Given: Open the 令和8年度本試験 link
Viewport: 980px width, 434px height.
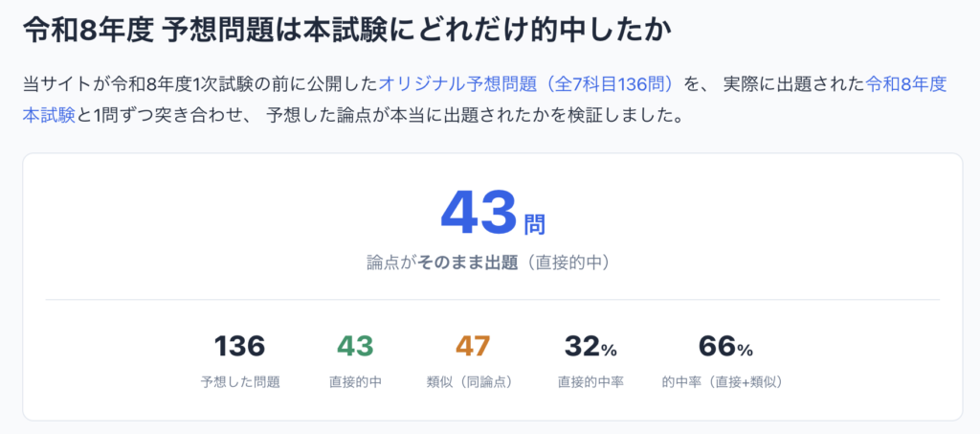Looking at the screenshot, I should [x=906, y=84].
